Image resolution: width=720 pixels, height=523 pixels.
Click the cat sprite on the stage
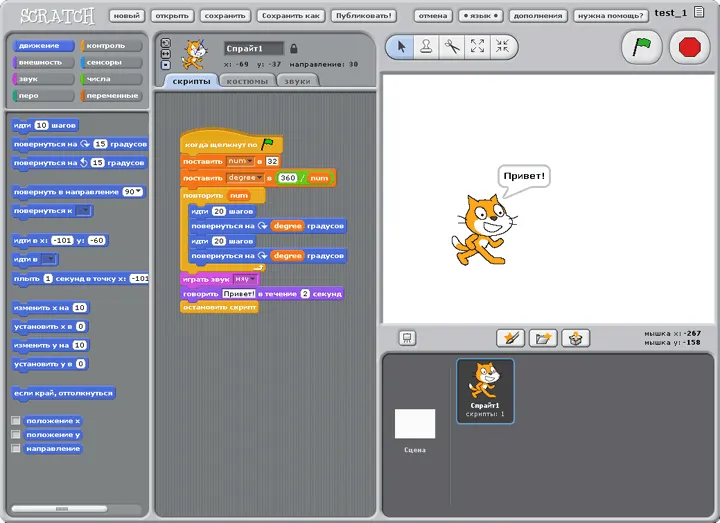click(x=484, y=230)
